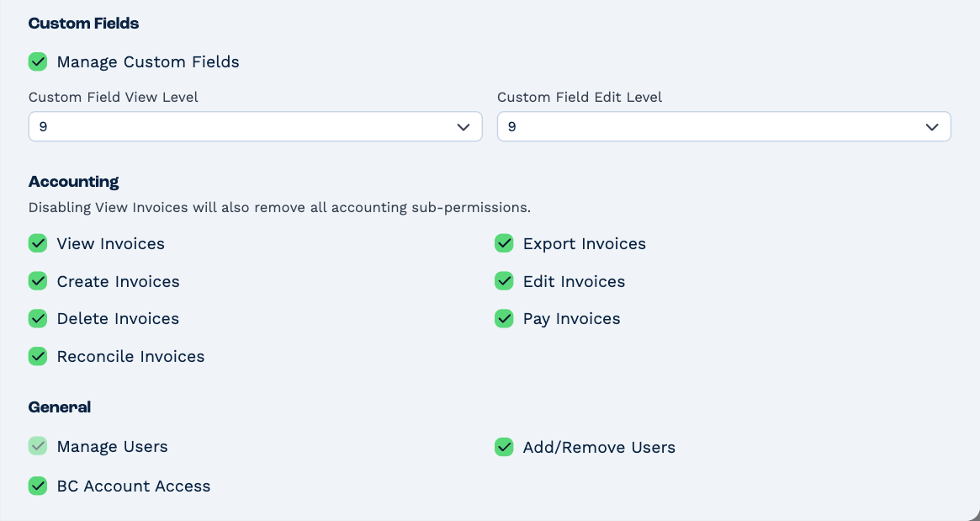Toggle the View Invoices checkbox

click(38, 243)
